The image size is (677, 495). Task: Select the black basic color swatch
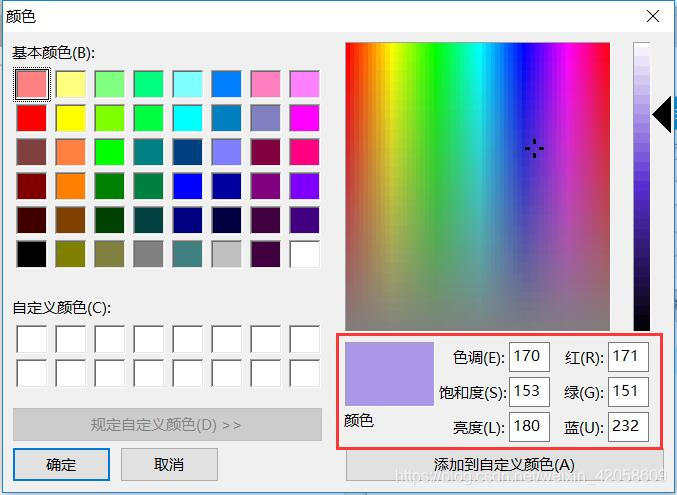(x=32, y=254)
